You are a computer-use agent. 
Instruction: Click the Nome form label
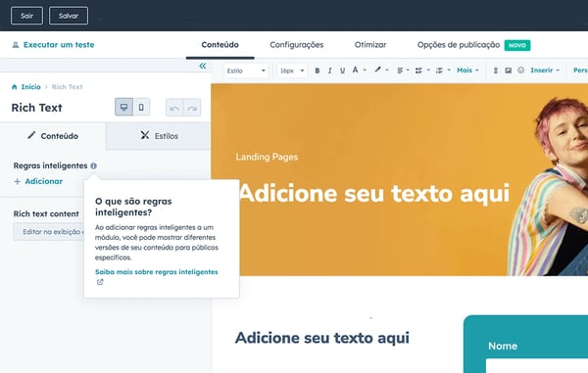[503, 346]
